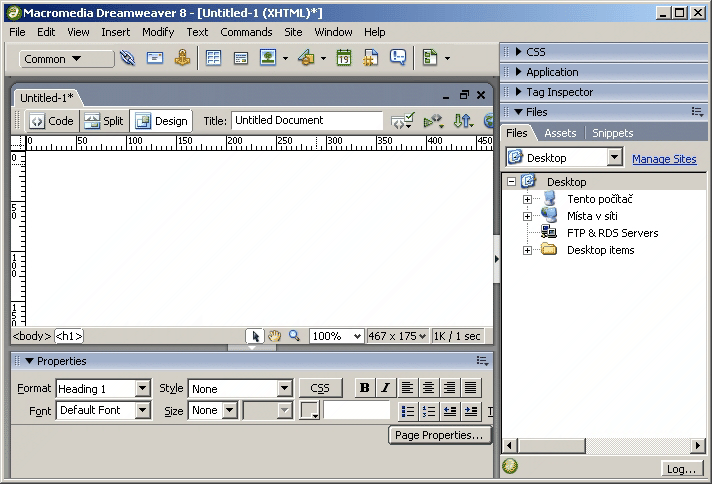The image size is (712, 484).
Task: Choose the Zoom magnifier tool
Action: pyautogui.click(x=294, y=336)
